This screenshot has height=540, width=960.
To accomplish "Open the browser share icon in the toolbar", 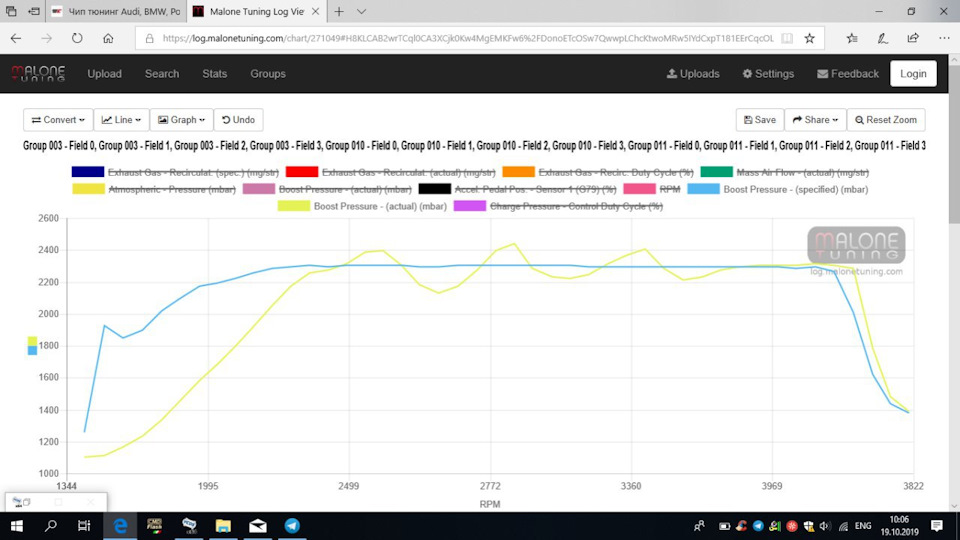I will (x=913, y=38).
